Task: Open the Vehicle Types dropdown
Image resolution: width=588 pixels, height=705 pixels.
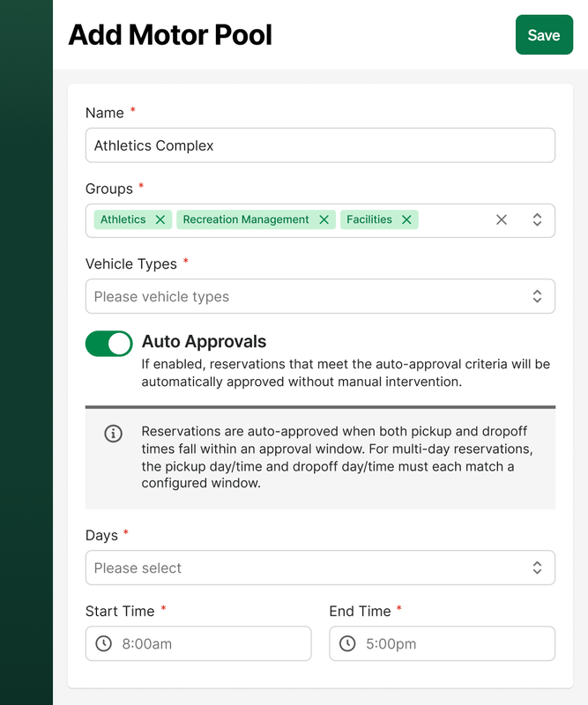Action: (320, 296)
